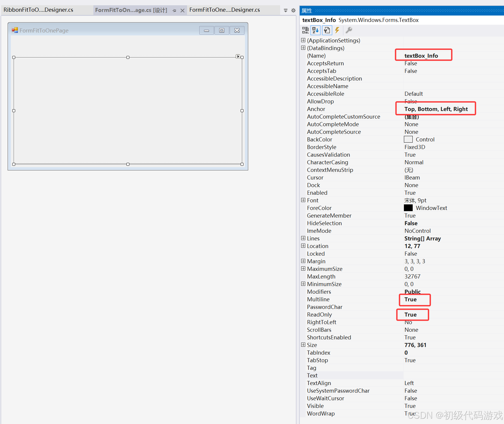Select the FormFitToOn...age.cs design tab
504x424 pixels.
click(x=131, y=10)
